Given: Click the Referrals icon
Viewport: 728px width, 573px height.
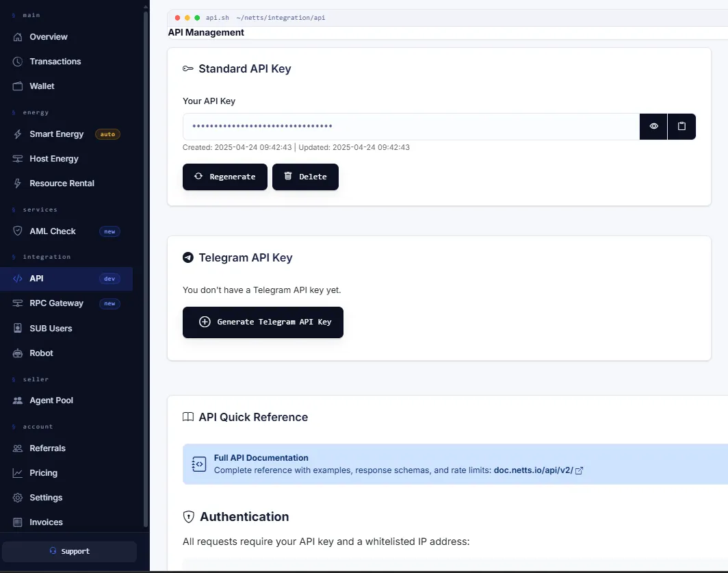Looking at the screenshot, I should (x=18, y=448).
